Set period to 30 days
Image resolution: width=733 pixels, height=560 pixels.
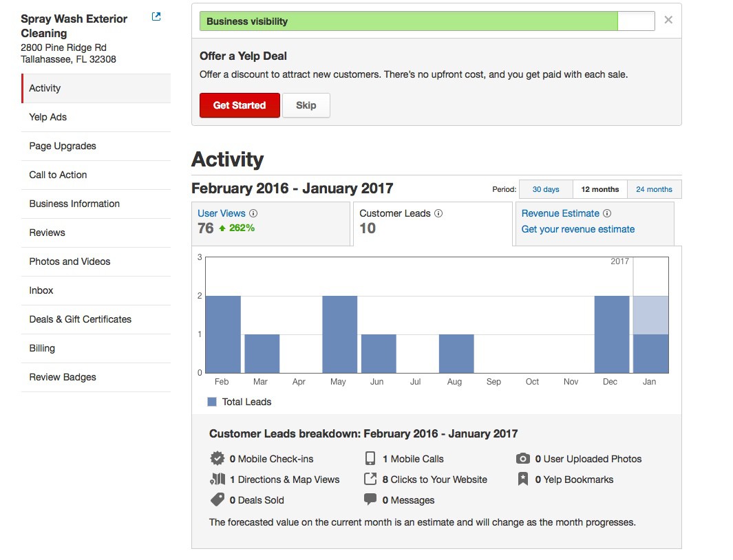click(546, 189)
